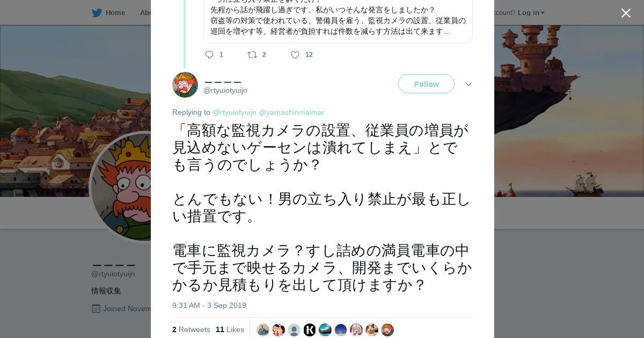Open the calendar Joined icon in profile

click(96, 308)
